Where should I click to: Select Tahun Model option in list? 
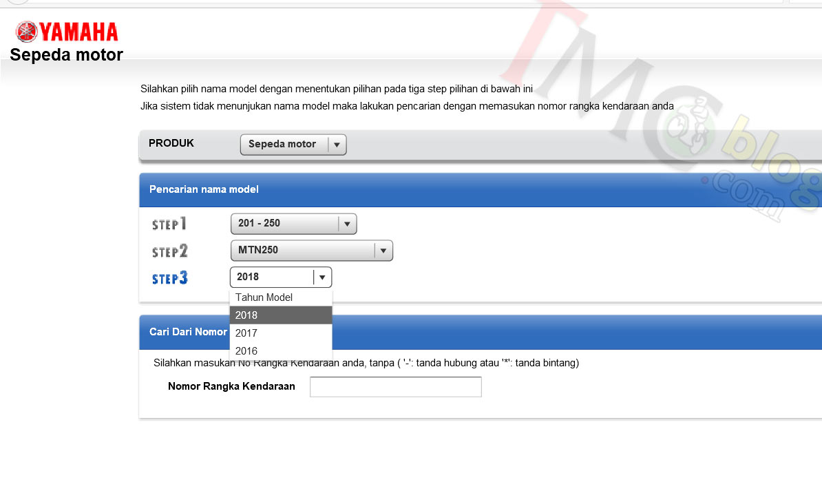pos(280,297)
